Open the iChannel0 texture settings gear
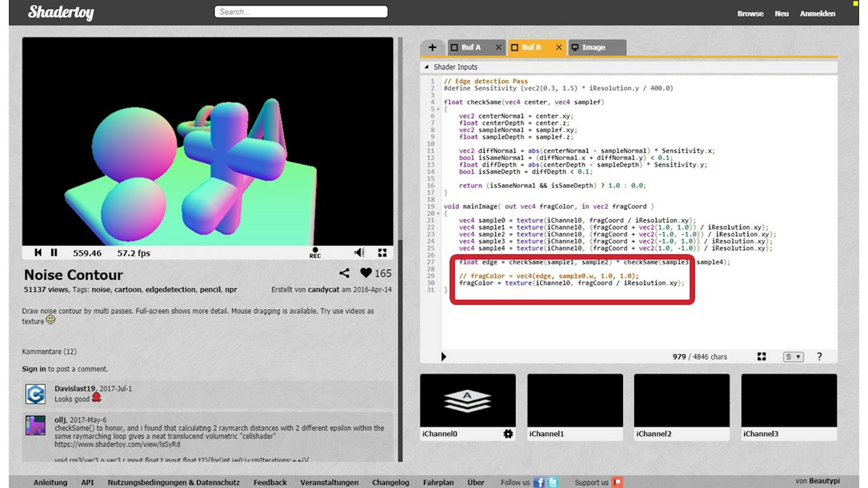Image resolution: width=868 pixels, height=488 pixels. 508,434
